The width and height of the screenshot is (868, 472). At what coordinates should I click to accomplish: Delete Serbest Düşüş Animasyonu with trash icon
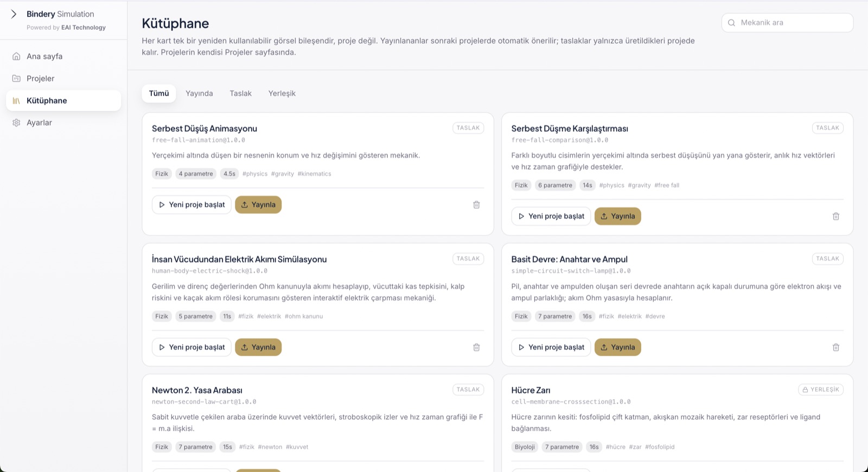(476, 205)
